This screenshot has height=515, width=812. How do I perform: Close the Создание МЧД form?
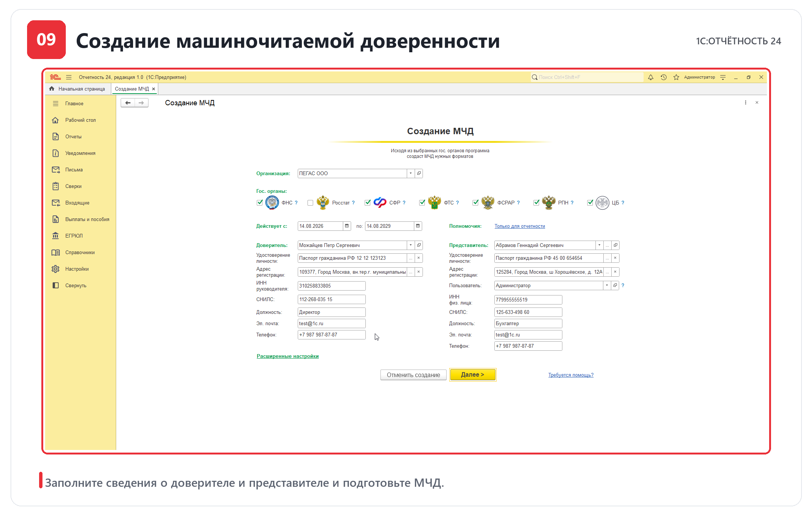point(757,103)
